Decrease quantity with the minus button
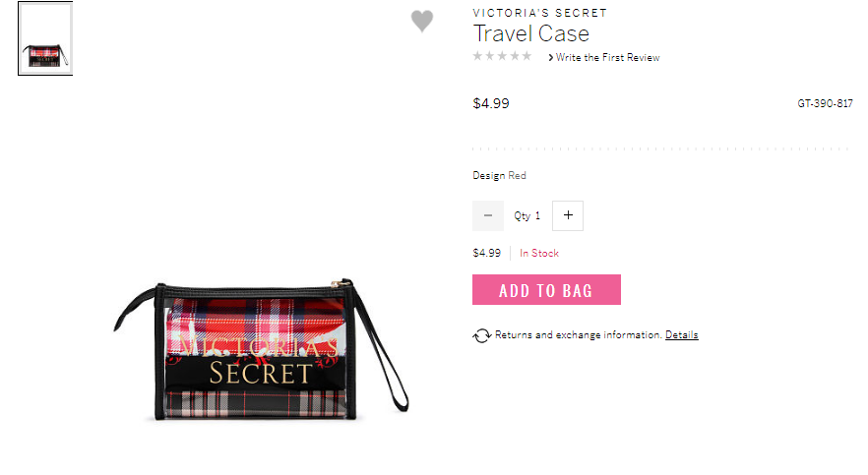 488,215
